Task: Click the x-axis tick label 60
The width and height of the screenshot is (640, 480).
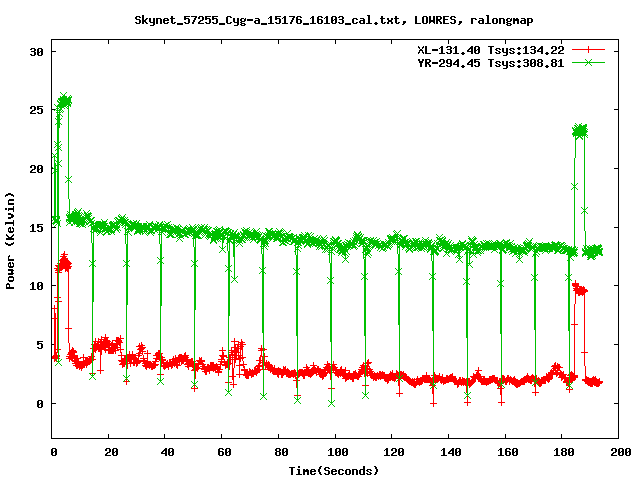Action: point(224,452)
